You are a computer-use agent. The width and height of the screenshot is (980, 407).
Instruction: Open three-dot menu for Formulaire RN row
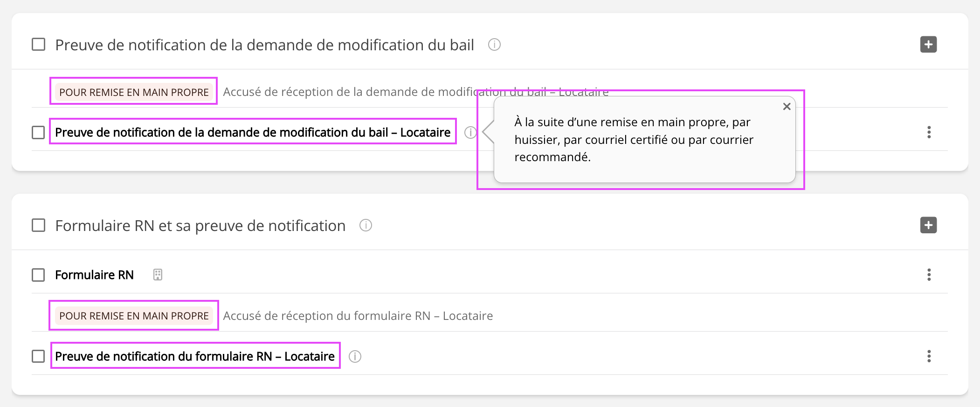(x=929, y=275)
